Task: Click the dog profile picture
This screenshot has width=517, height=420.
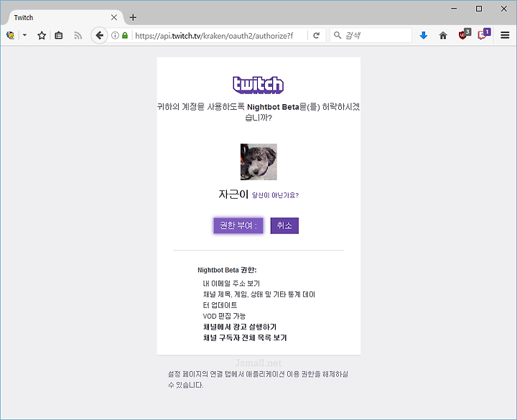Action: pos(258,162)
